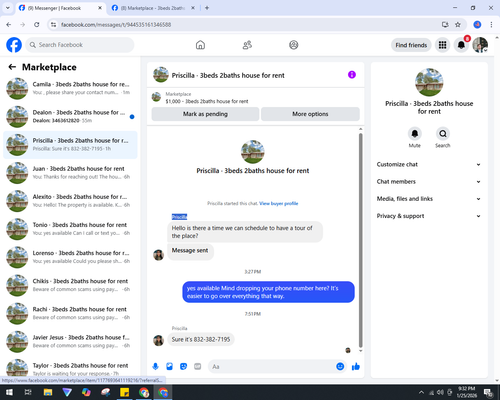The width and height of the screenshot is (500, 400).
Task: Open Taylor's conversation
Action: click(70, 368)
